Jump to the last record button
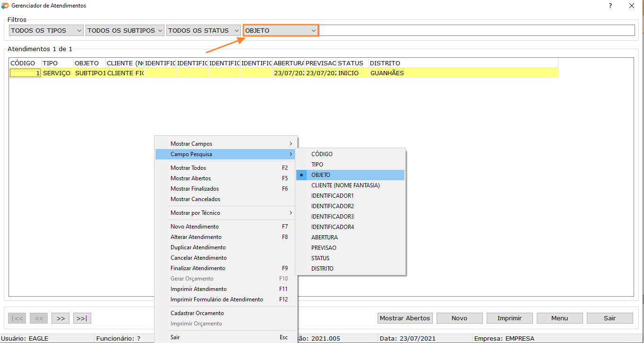Screen dimensions: 644x343 pos(82,318)
